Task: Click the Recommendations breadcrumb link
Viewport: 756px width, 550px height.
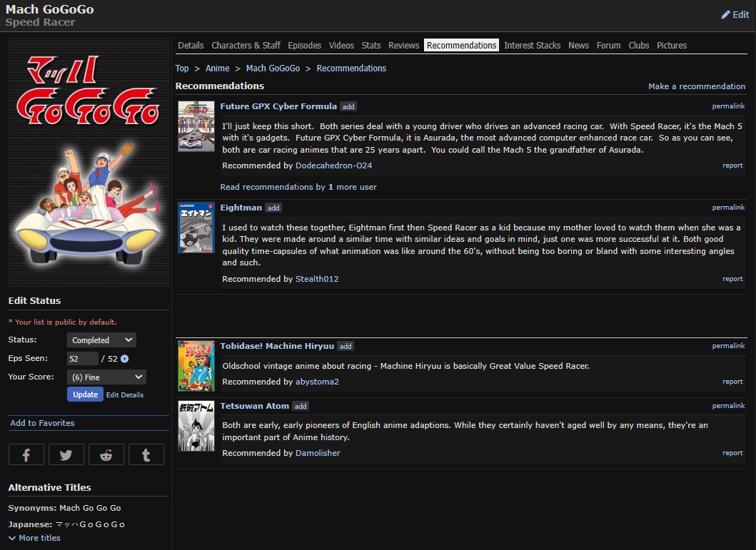Action: (351, 68)
